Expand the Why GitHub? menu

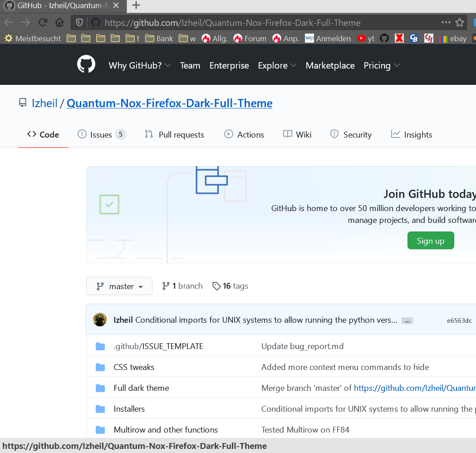140,65
